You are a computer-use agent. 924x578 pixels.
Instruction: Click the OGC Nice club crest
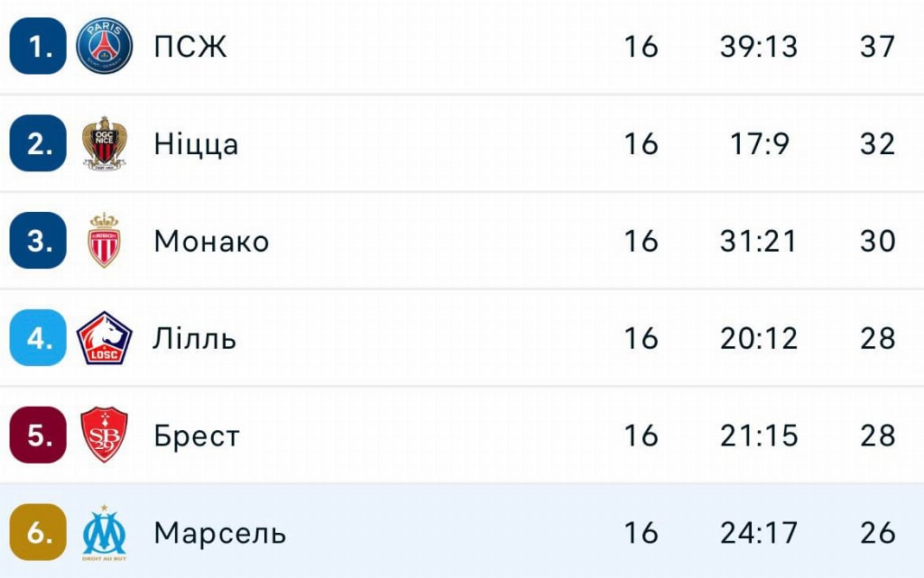(x=105, y=143)
